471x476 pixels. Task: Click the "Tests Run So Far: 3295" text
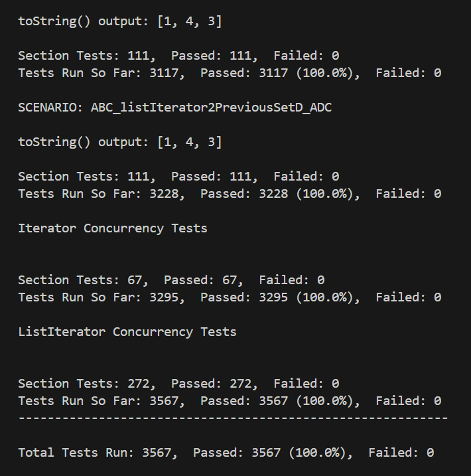98,297
